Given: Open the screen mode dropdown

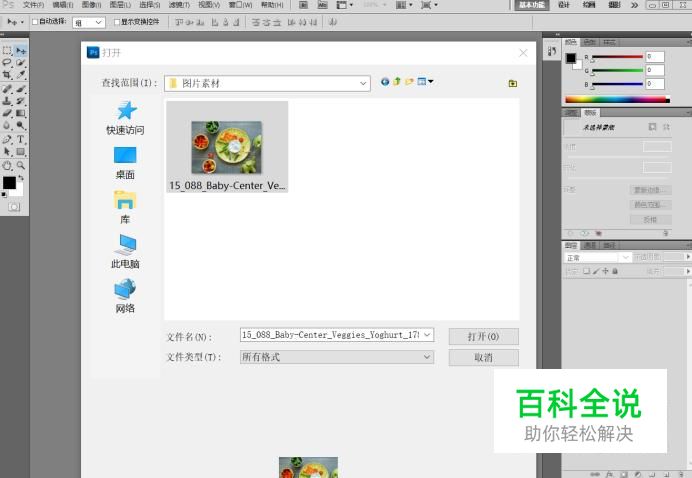Looking at the screenshot, I should tap(429, 5).
